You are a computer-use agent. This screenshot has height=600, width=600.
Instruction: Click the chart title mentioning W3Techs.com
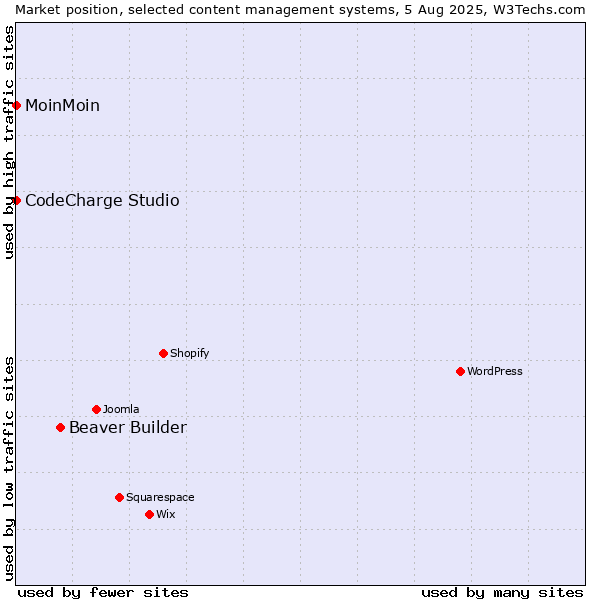pos(300,10)
